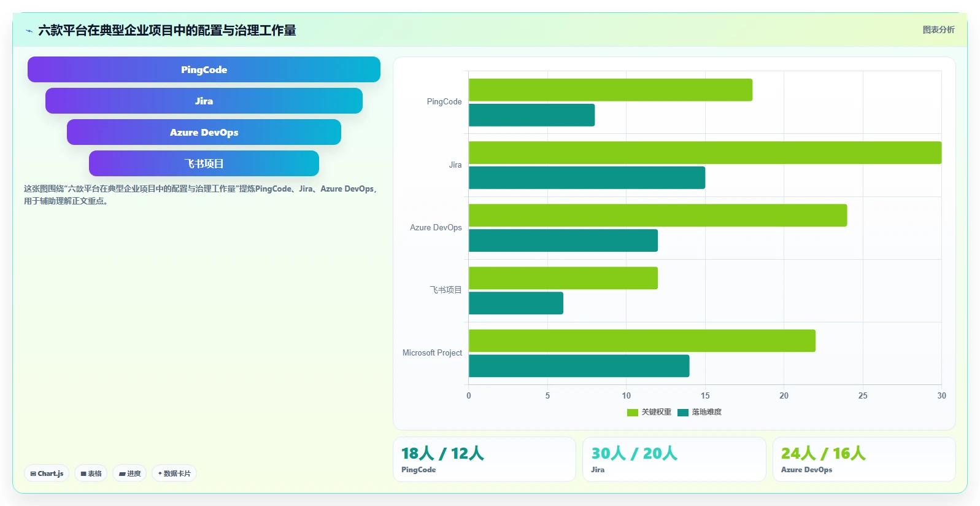Click the teal 落地难度 bar for PingCode

click(531, 115)
